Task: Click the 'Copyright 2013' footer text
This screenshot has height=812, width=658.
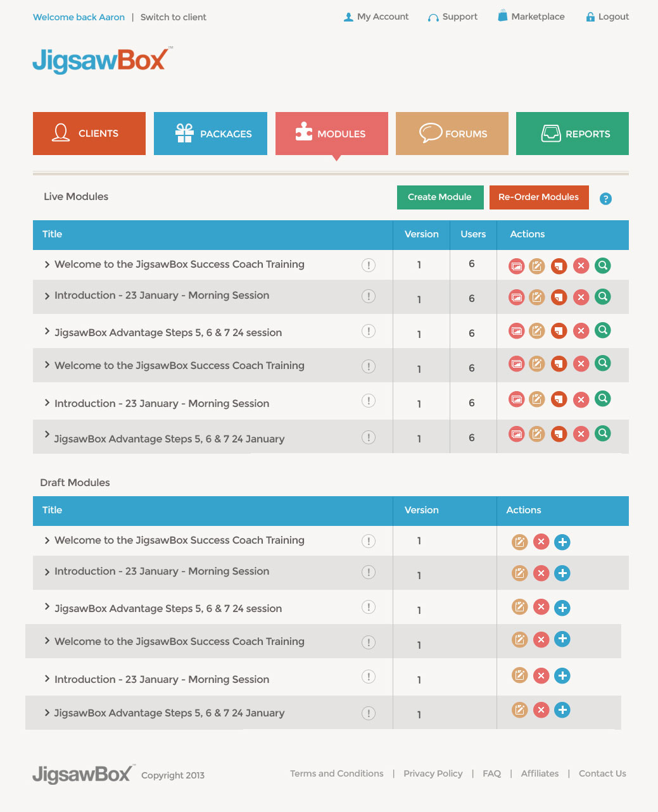Action: coord(173,775)
